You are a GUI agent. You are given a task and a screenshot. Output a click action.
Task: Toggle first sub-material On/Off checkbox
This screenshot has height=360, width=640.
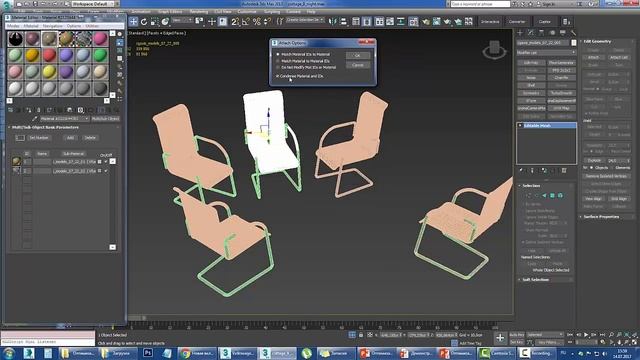[x=106, y=162]
